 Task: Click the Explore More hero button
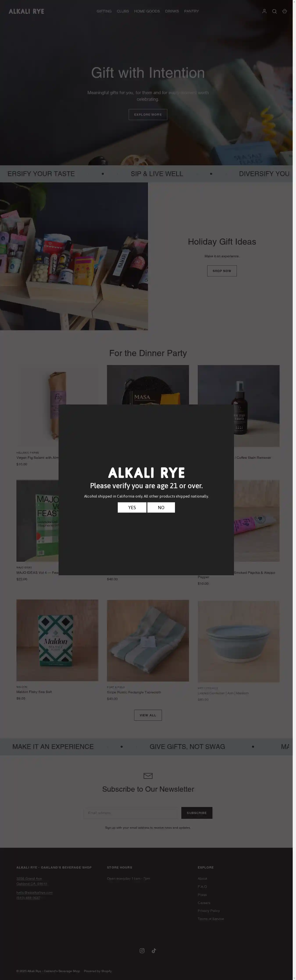coord(148,115)
